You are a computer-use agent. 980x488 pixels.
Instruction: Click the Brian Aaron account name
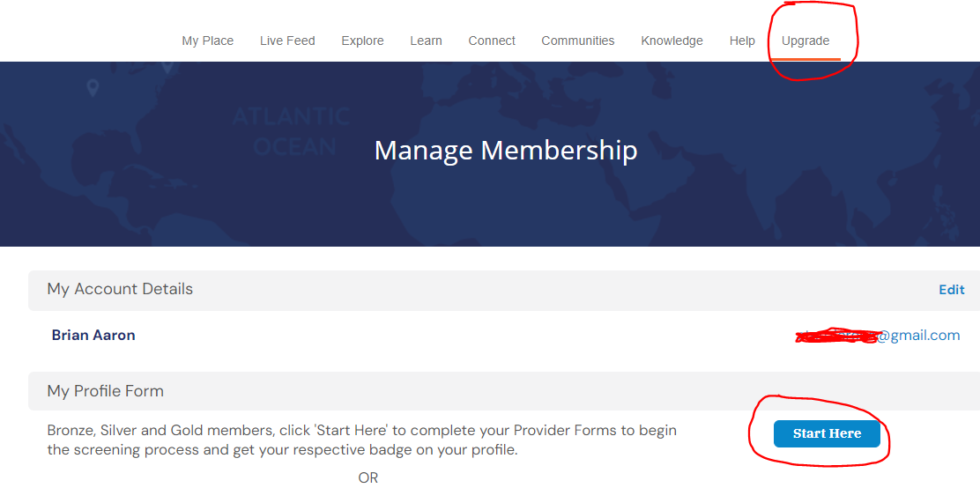[x=93, y=335]
